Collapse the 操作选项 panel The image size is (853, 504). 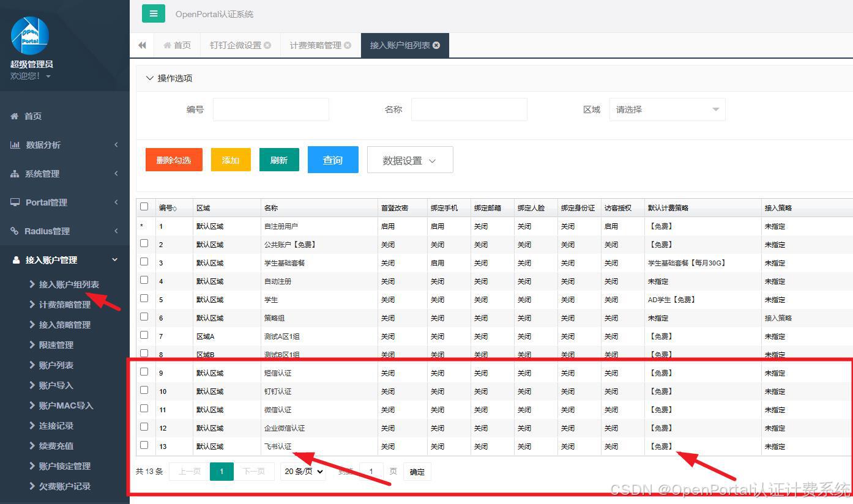(169, 78)
